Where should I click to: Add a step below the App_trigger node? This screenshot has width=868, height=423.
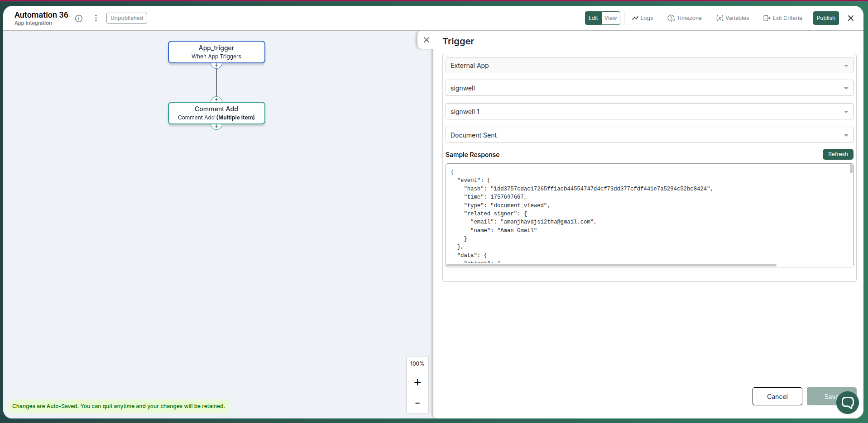(x=216, y=65)
